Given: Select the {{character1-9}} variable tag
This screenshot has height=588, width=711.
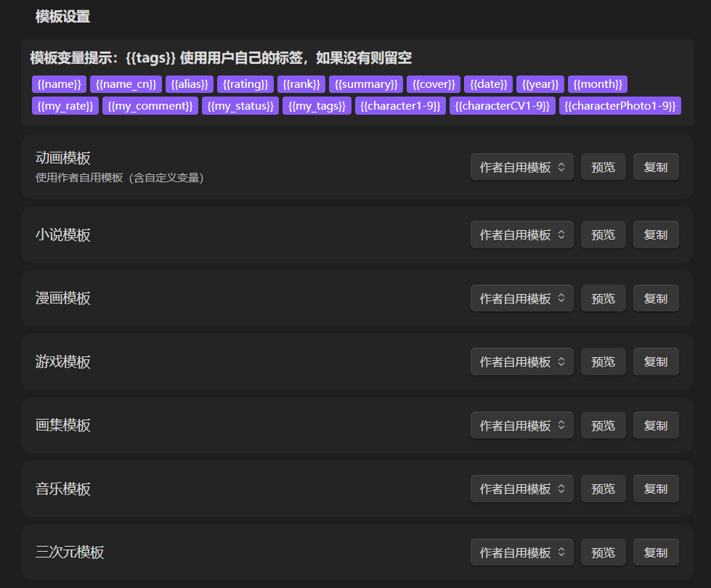Looking at the screenshot, I should pyautogui.click(x=400, y=106).
